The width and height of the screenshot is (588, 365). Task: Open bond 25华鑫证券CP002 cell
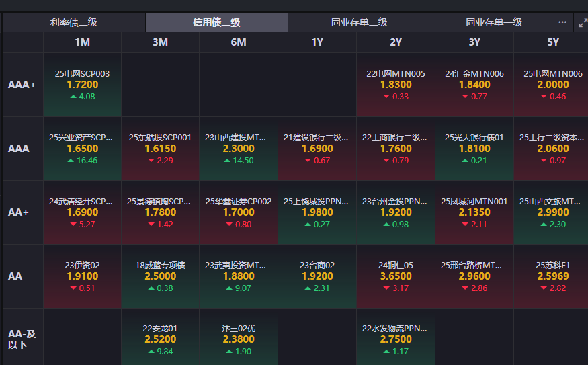click(239, 212)
